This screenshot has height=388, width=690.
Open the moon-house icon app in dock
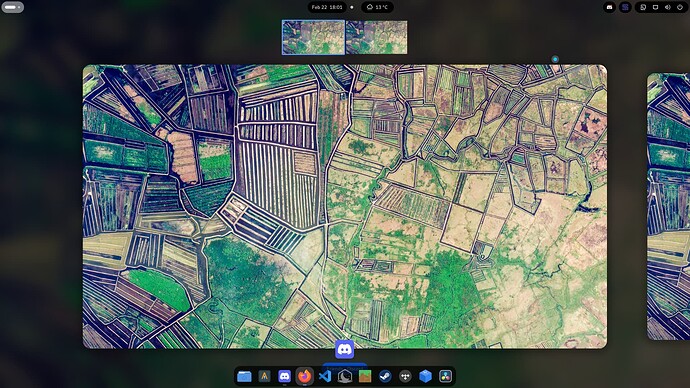coord(345,376)
